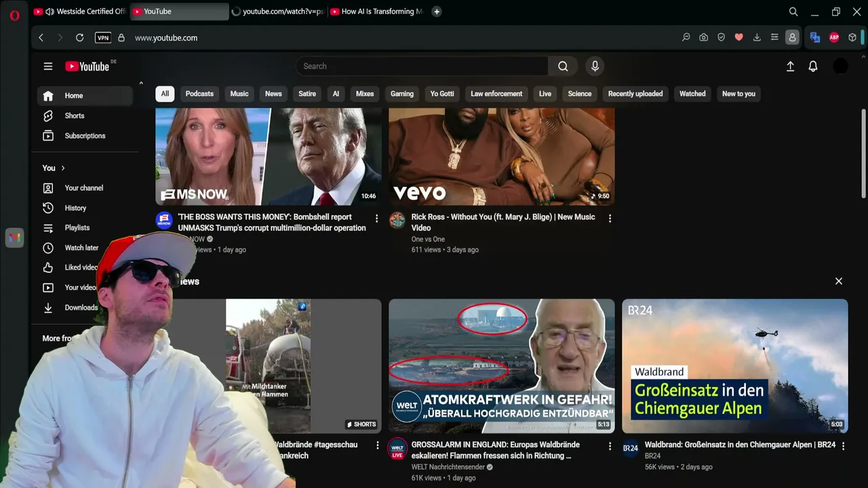This screenshot has height=488, width=868.
Task: Filter by Gaming chip
Action: coord(402,94)
